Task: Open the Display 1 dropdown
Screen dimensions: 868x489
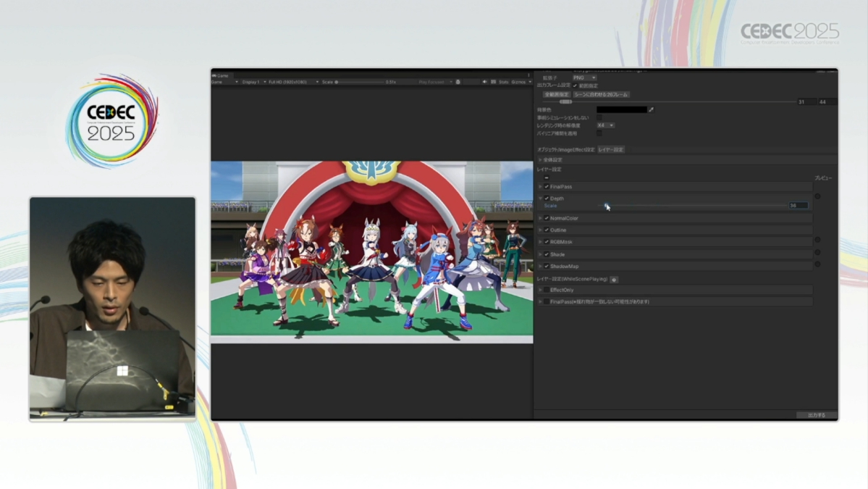Action: point(254,82)
